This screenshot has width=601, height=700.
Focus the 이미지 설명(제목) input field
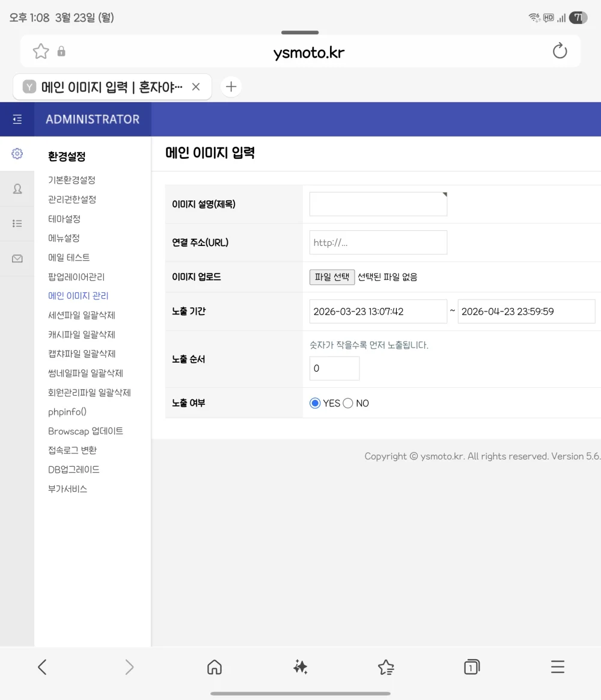379,204
